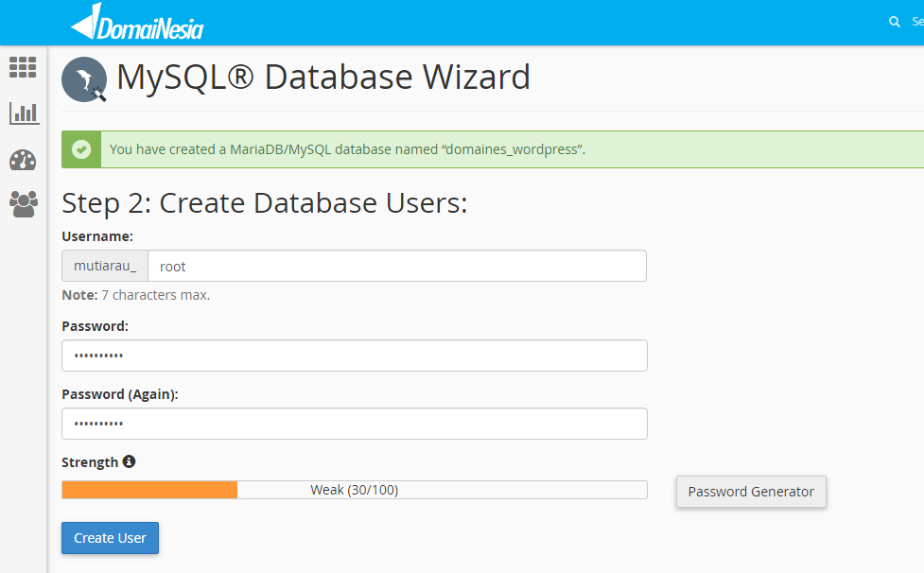Click the Create User button

click(x=111, y=538)
